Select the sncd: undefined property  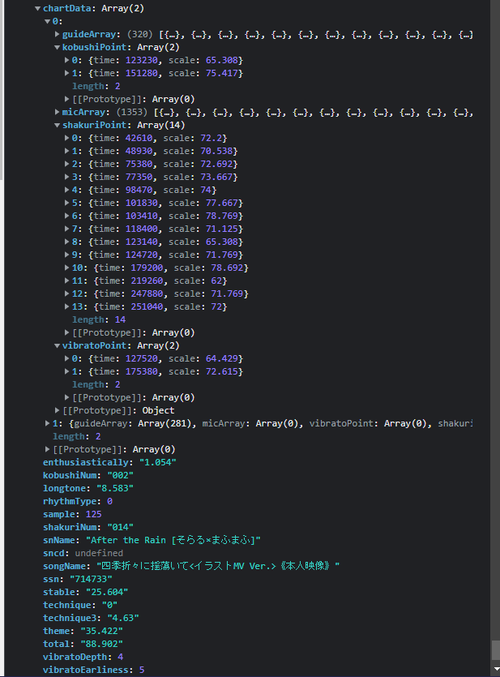[x=83, y=553]
